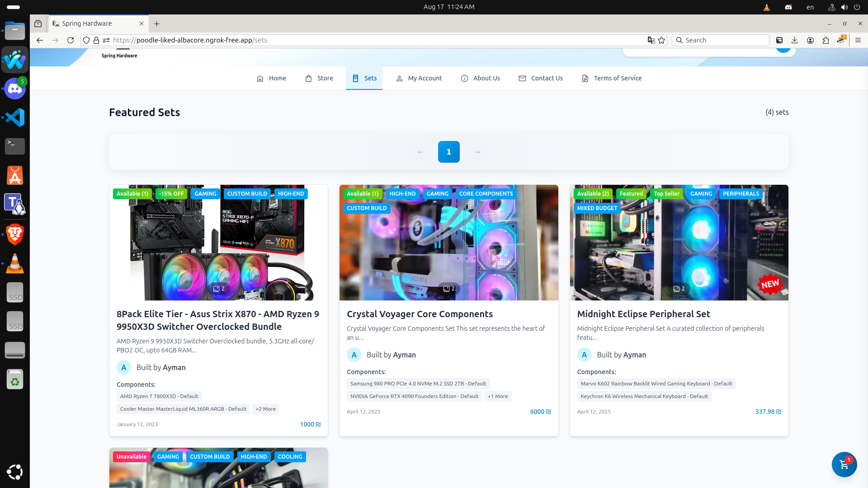868x488 pixels.
Task: Open Midnight Eclipse Peripheral Set title
Action: pyautogui.click(x=643, y=314)
